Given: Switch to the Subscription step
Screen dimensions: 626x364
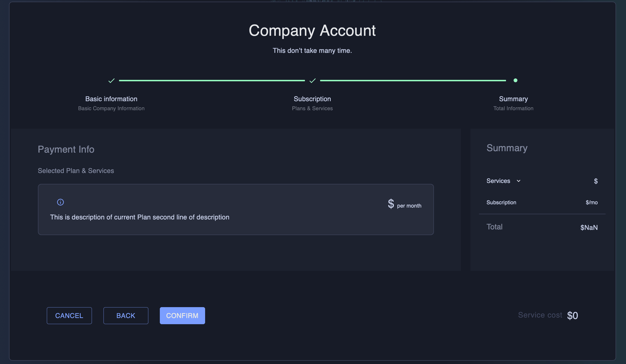Looking at the screenshot, I should pos(312,99).
